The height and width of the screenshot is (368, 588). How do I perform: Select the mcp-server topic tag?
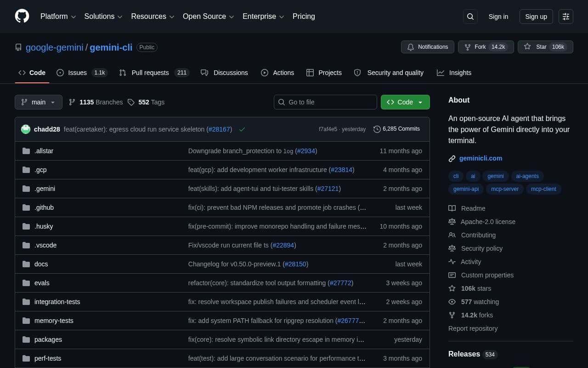[505, 189]
